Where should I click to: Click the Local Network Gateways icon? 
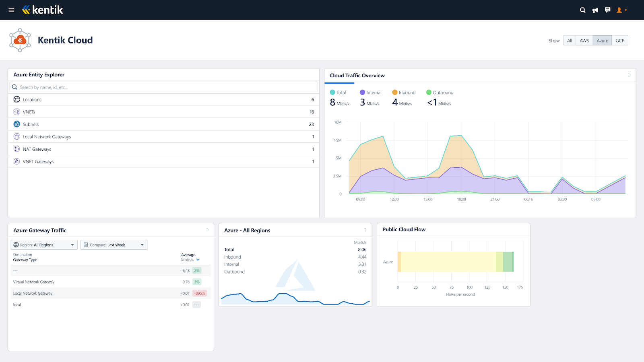tap(17, 137)
